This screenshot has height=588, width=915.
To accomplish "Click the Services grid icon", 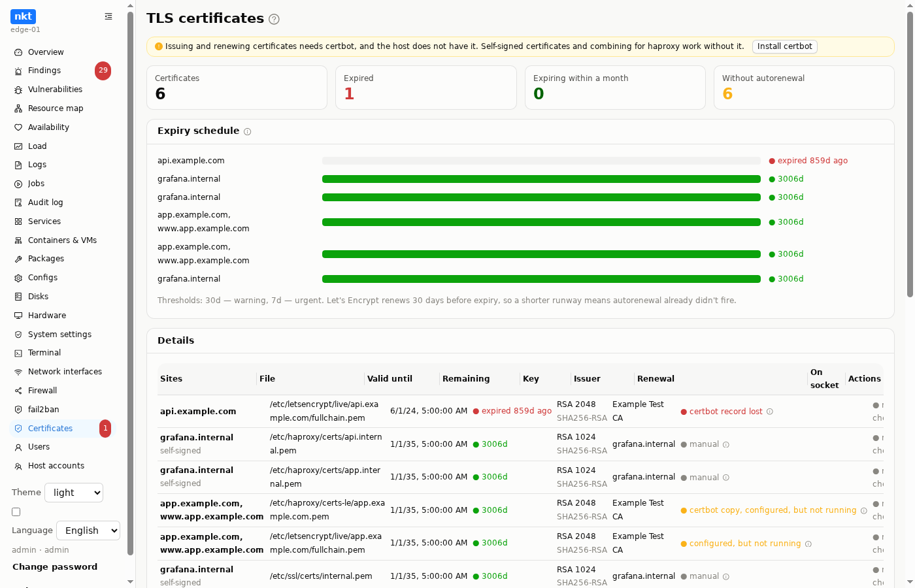I will pos(18,221).
